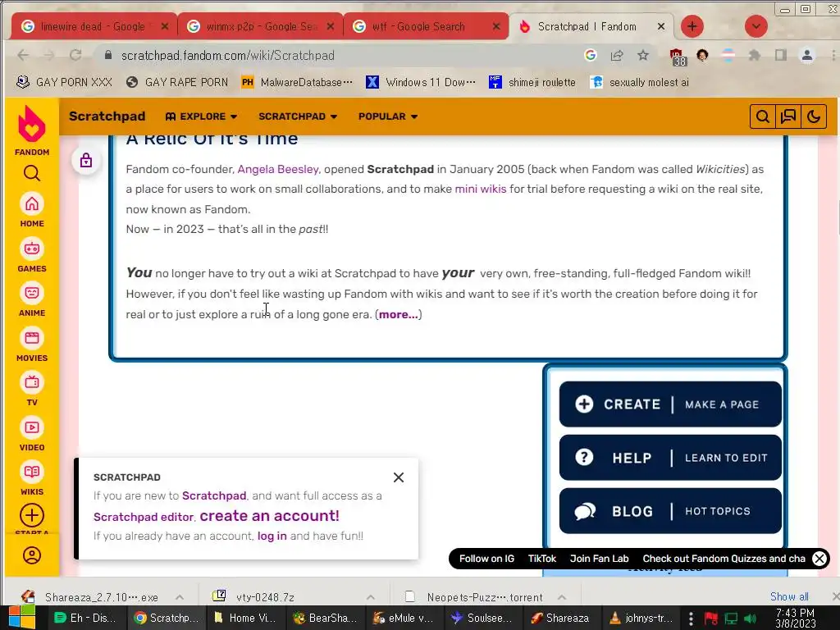The height and width of the screenshot is (630, 840).
Task: Open the Chrome profile avatar
Action: [x=807, y=55]
